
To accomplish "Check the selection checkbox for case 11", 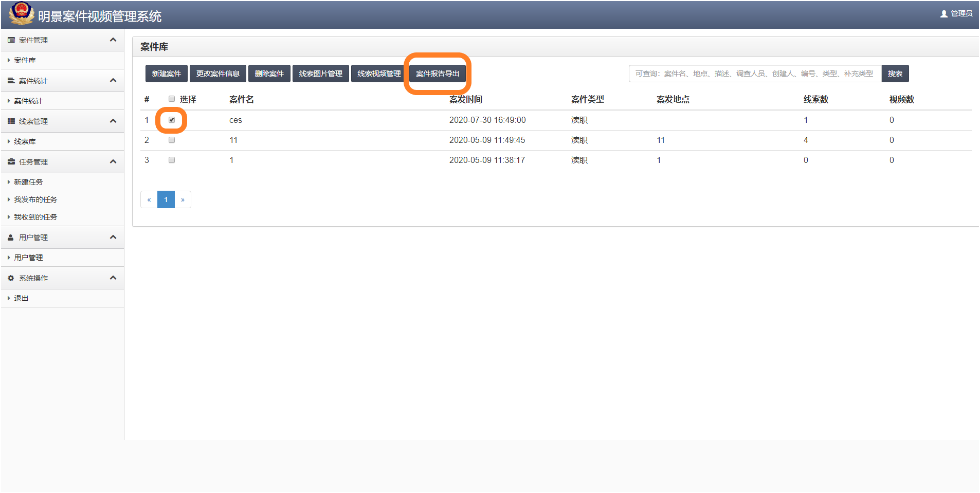I will tap(172, 140).
